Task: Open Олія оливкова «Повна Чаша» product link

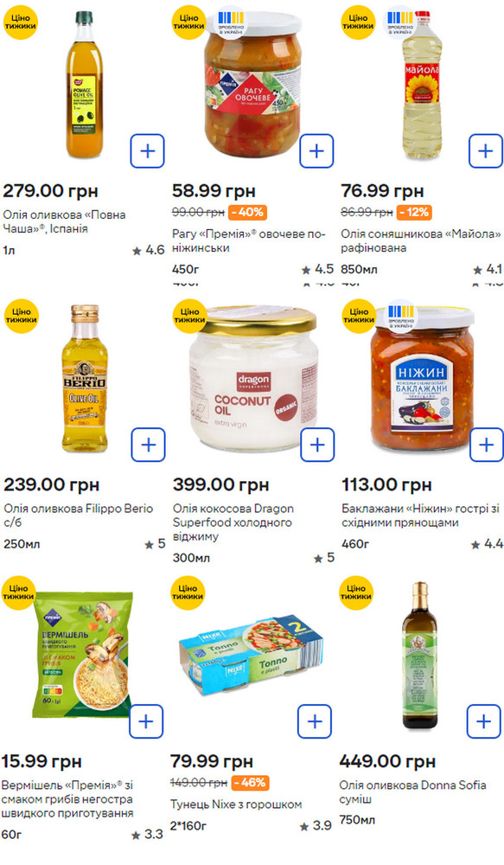Action: (x=65, y=221)
